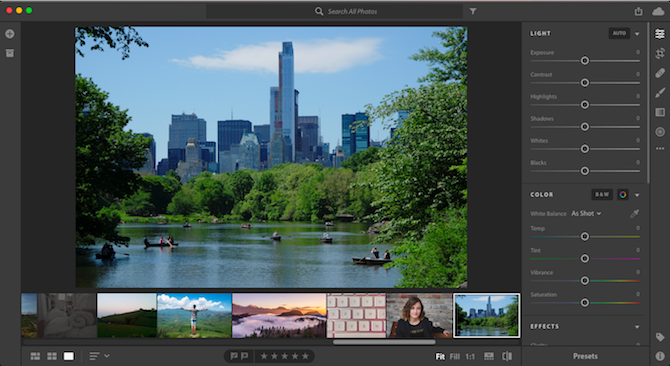Pick the White Balance eyedropper selector
670x366 pixels.
tap(635, 214)
